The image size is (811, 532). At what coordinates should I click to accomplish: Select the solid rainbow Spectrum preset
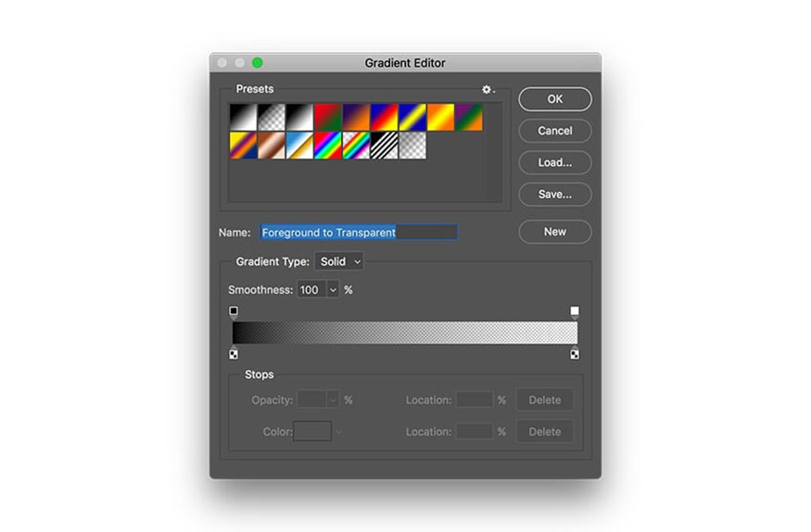pyautogui.click(x=328, y=146)
